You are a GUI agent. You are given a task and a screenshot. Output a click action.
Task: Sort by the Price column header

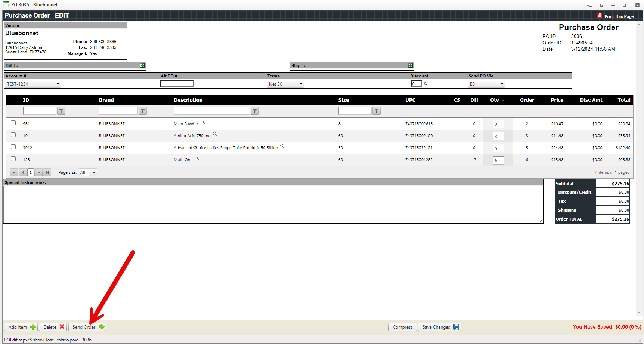557,100
